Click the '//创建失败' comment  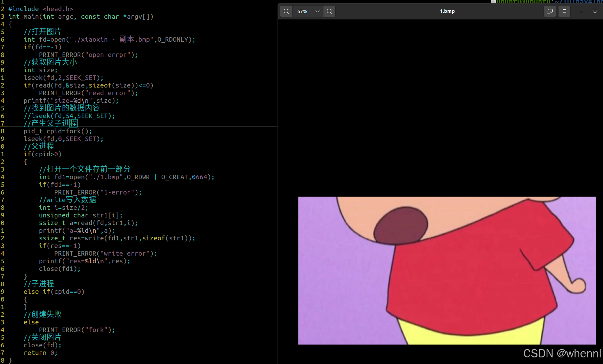coord(42,314)
